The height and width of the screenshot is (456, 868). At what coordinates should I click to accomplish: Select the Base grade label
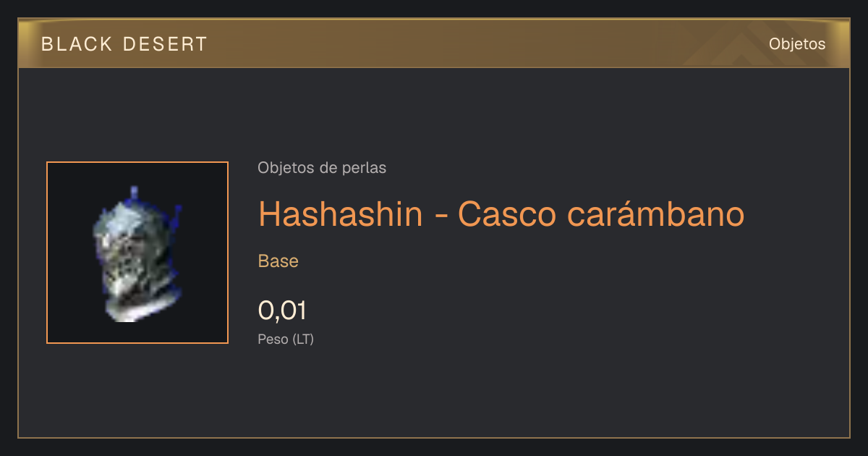coord(278,261)
